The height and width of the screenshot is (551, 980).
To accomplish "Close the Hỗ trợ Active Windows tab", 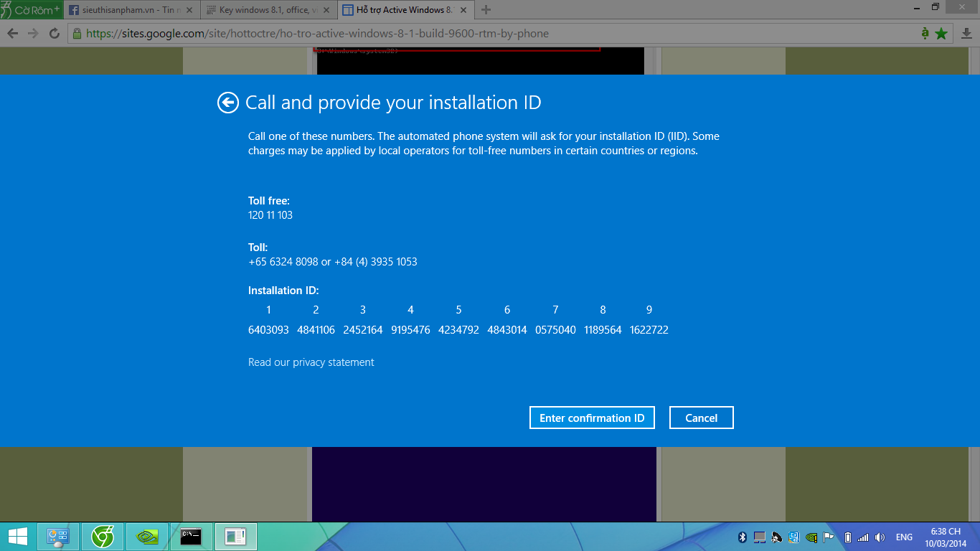I will coord(463,10).
